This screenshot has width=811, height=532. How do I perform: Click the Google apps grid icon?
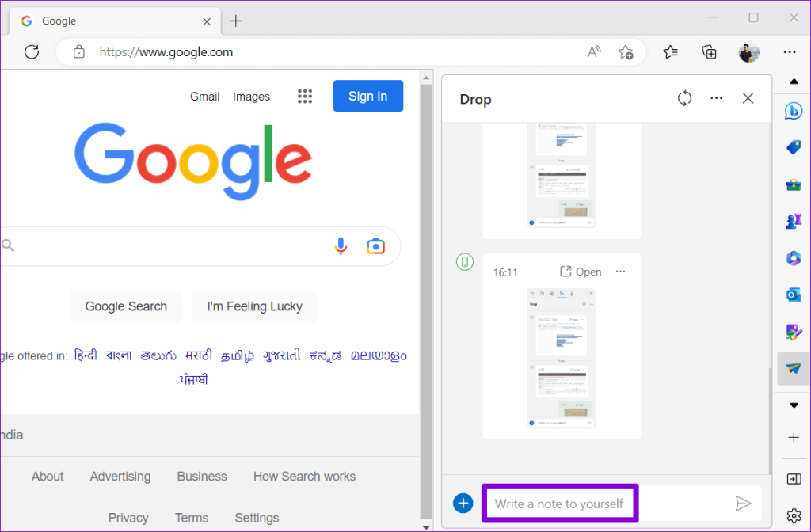click(x=305, y=96)
